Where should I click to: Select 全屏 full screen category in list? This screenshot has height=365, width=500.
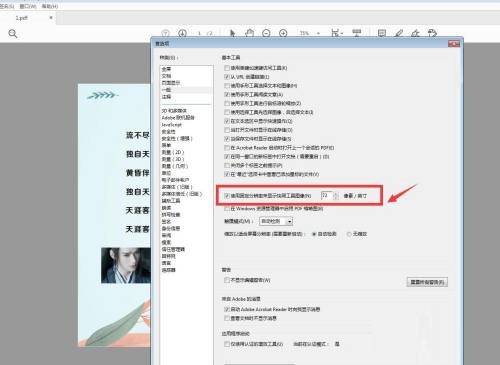166,69
